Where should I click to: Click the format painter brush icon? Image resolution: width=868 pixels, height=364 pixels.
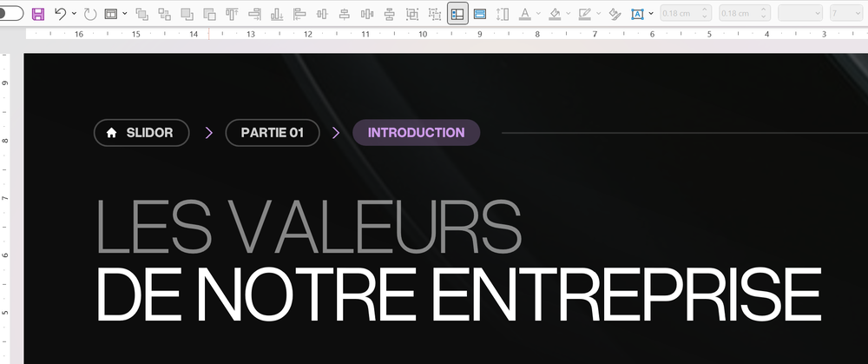tap(615, 14)
